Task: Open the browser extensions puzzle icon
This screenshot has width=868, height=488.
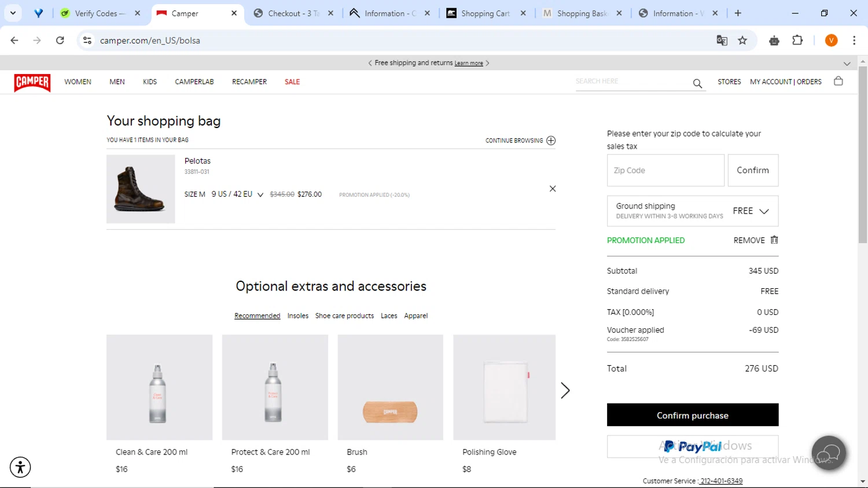Action: pos(797,41)
